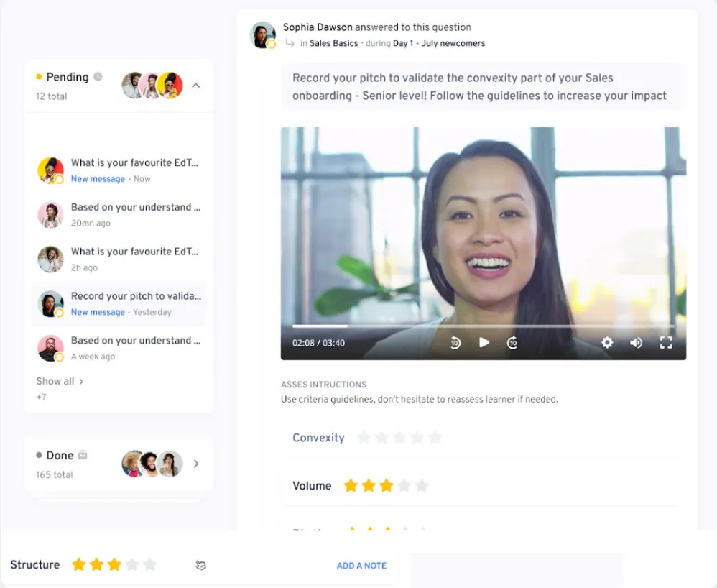Rewind video 10 seconds

[x=455, y=342]
